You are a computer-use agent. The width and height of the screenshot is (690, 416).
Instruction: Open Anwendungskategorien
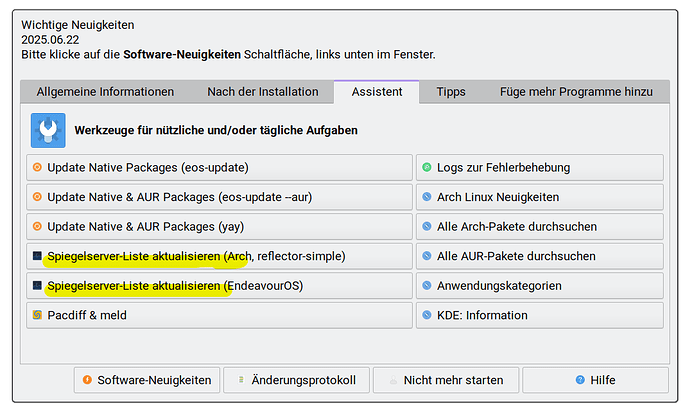540,286
